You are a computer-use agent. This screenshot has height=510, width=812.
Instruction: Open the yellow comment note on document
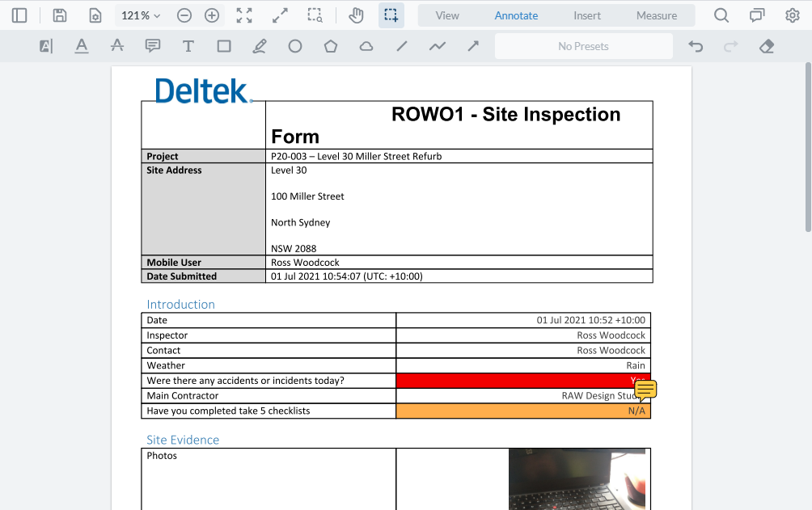[x=645, y=390]
